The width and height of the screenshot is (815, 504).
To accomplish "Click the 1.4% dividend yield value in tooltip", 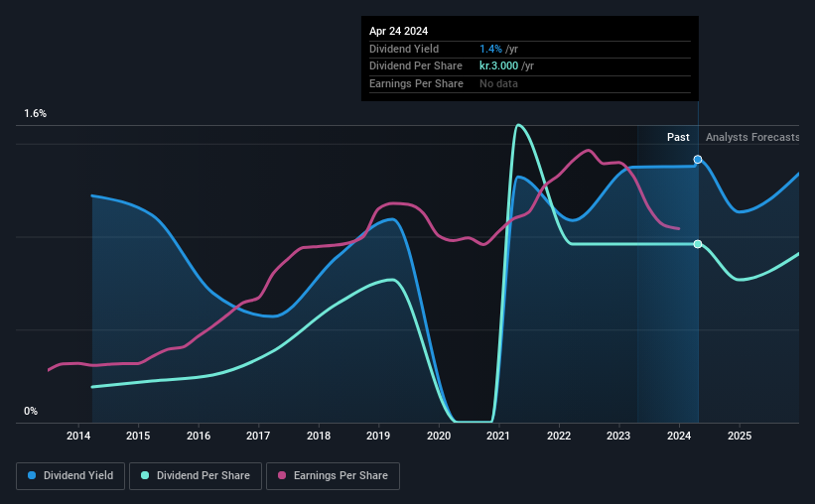I will click(490, 49).
